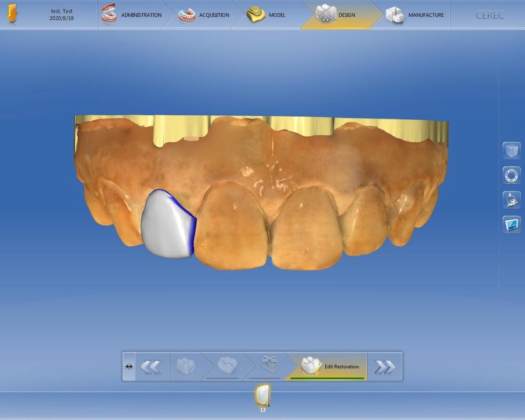Open the Design phase tab
The width and height of the screenshot is (525, 420).
tap(337, 15)
